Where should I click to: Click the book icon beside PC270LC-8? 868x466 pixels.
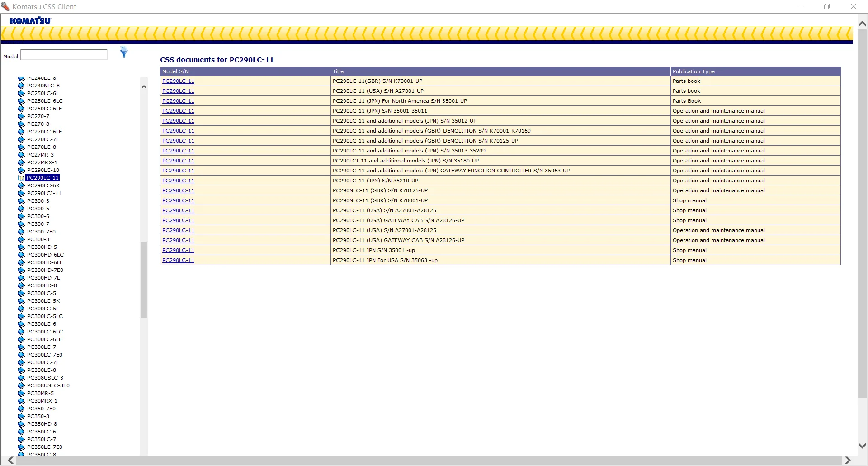(21, 147)
